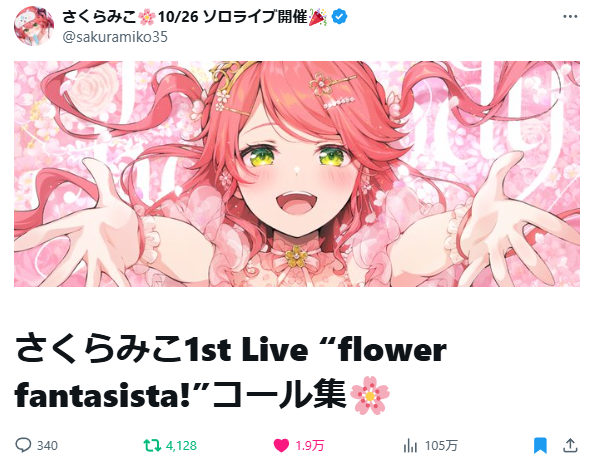Open the pink-haired character article image

297,174
